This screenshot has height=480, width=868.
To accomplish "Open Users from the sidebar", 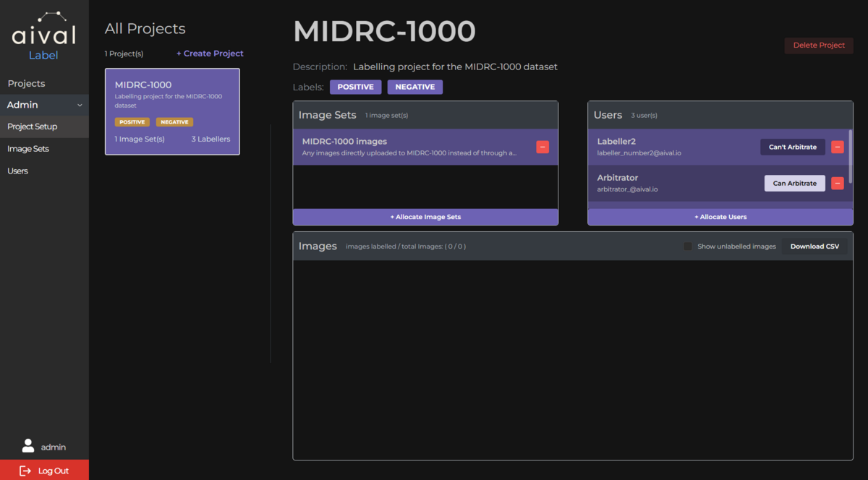I will [x=20, y=171].
